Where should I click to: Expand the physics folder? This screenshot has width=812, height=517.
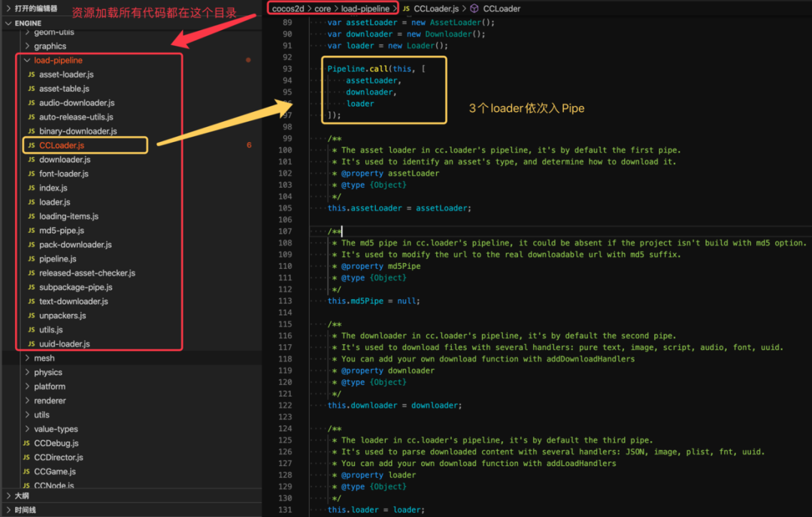click(x=27, y=372)
